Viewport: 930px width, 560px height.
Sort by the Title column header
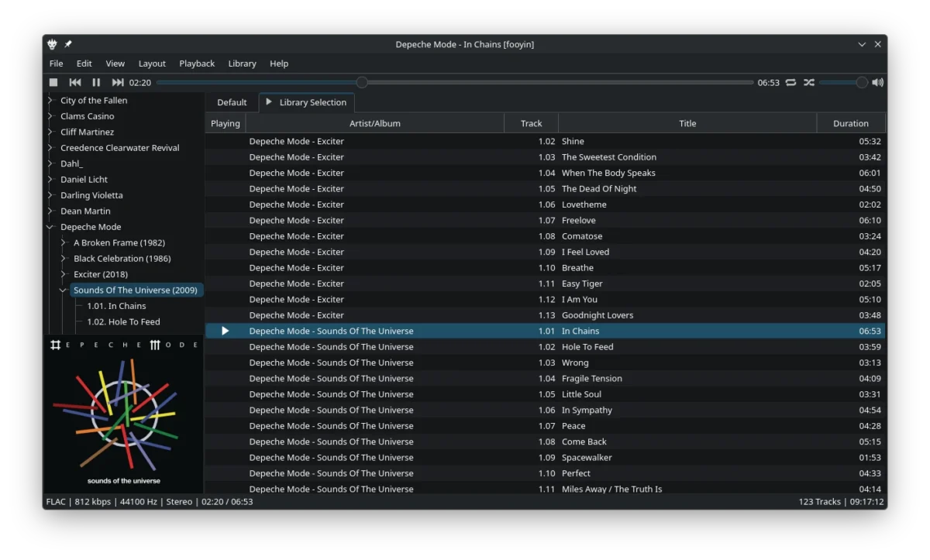tap(687, 123)
